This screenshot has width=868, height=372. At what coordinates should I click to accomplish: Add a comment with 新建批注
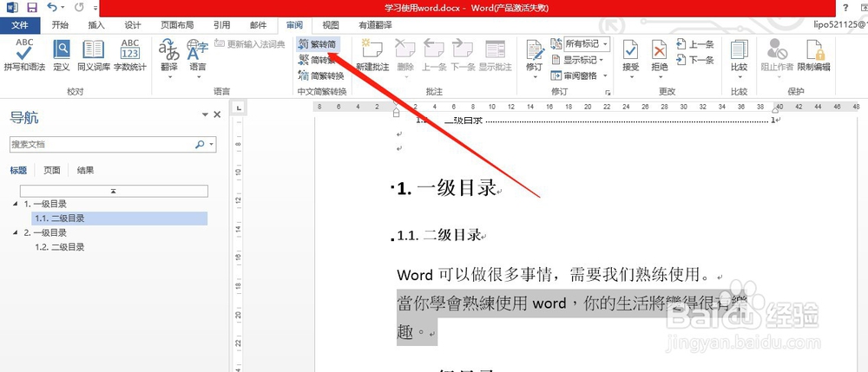point(372,55)
